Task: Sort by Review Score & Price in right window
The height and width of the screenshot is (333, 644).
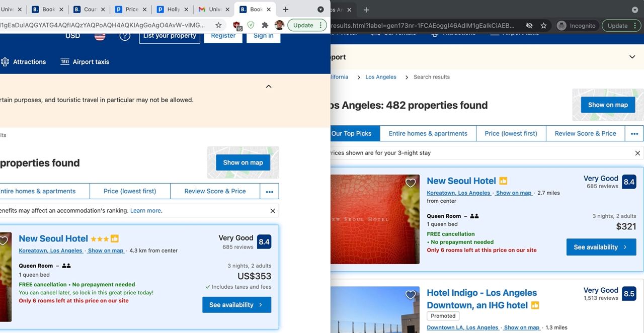Action: point(585,133)
